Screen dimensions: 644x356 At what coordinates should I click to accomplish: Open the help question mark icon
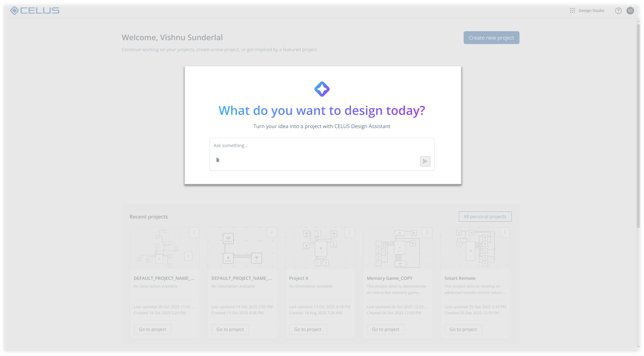tap(618, 11)
